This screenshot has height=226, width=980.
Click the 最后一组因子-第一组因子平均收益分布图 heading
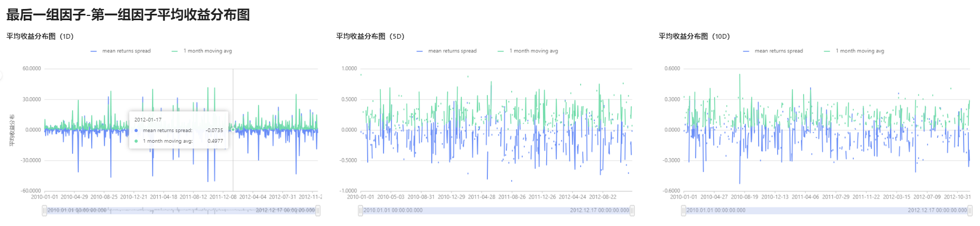(x=128, y=15)
